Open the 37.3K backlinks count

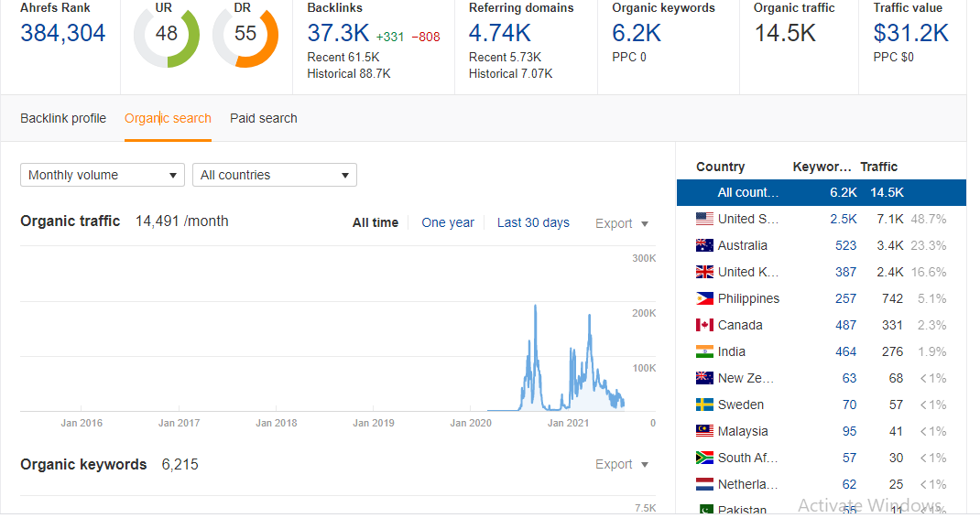338,34
